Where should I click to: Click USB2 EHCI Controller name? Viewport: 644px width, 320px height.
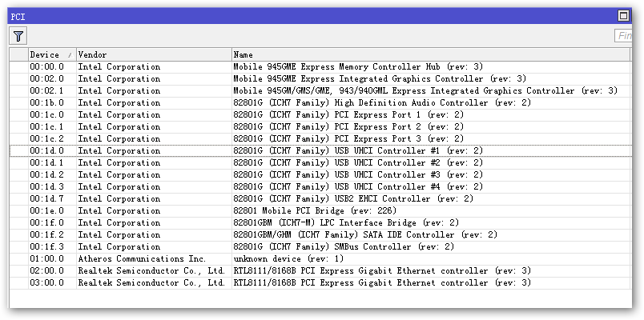(x=353, y=198)
